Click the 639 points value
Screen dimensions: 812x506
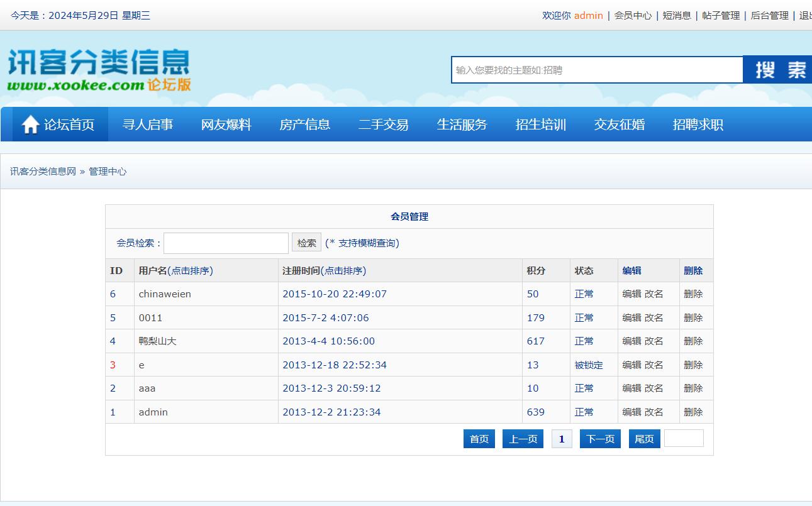click(536, 412)
